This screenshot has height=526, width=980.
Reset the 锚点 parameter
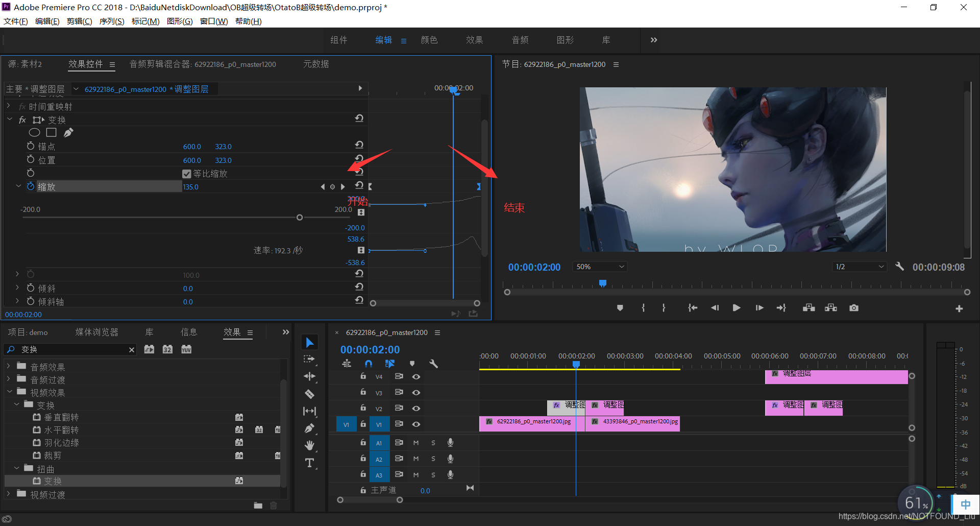click(x=359, y=145)
